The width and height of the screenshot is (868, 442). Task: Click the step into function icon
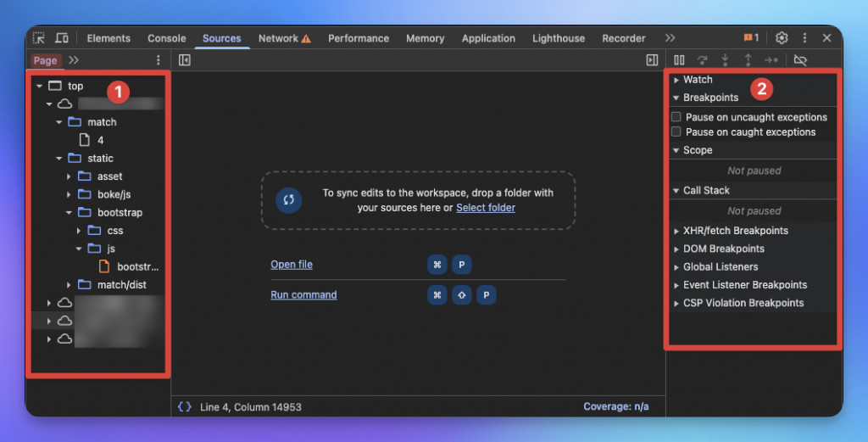point(725,60)
